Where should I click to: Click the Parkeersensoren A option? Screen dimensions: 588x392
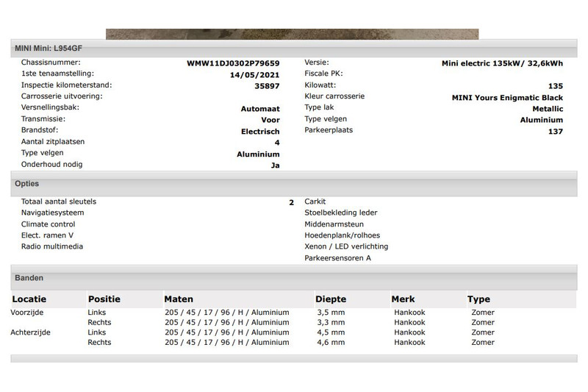tap(338, 258)
